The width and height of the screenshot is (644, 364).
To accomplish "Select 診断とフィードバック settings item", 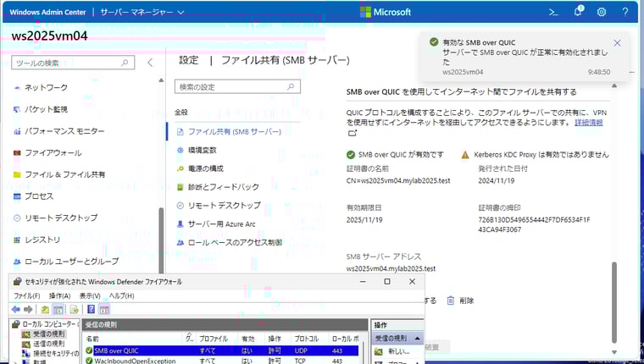I will click(218, 187).
